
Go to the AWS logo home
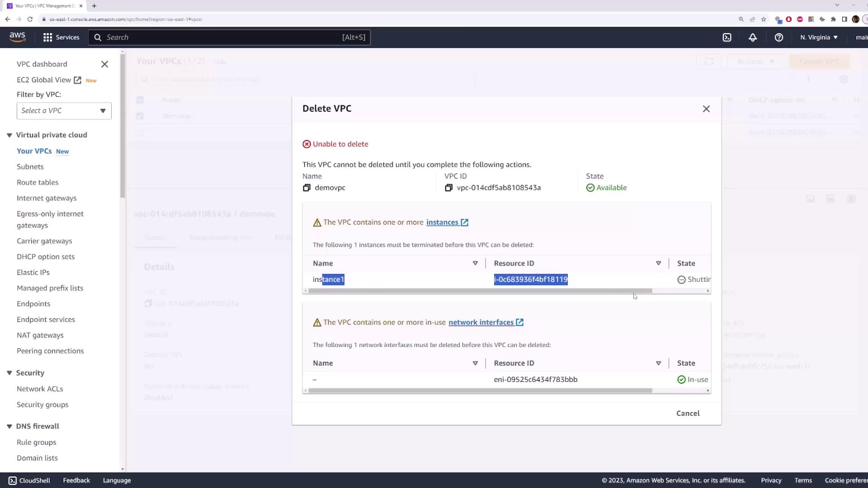click(18, 37)
